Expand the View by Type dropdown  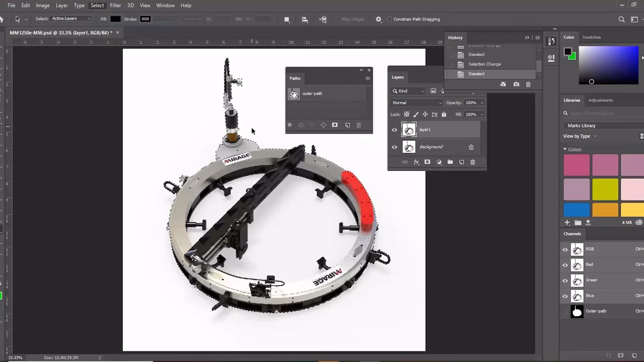(x=580, y=136)
